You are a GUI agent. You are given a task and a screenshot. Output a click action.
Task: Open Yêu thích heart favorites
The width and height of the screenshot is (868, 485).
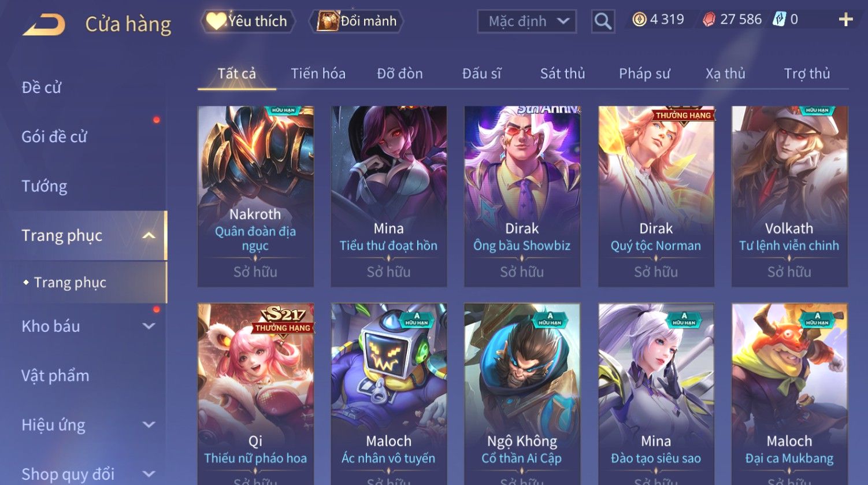click(247, 21)
